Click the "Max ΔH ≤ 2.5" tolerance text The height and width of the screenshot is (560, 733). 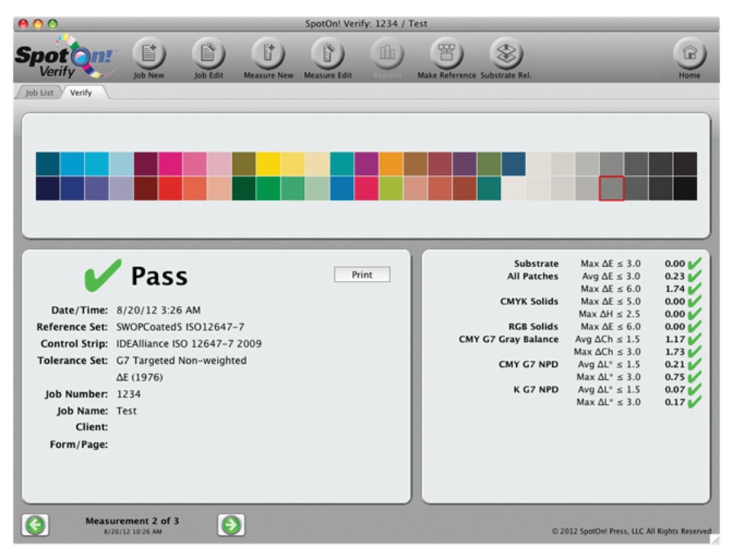point(609,314)
